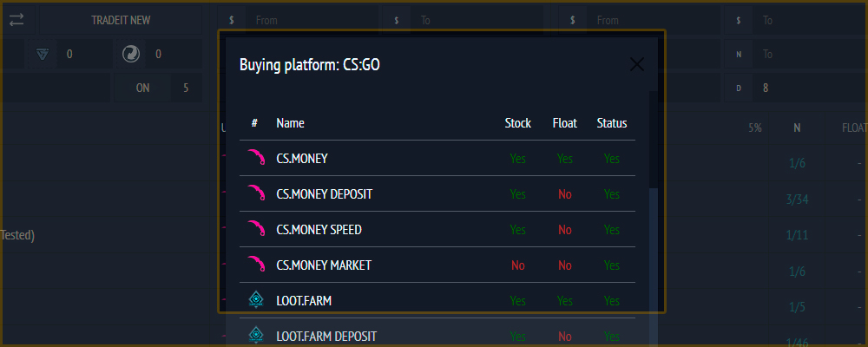Click the CS.MONEY MARKET knife icon
This screenshot has height=347, width=868.
point(255,265)
